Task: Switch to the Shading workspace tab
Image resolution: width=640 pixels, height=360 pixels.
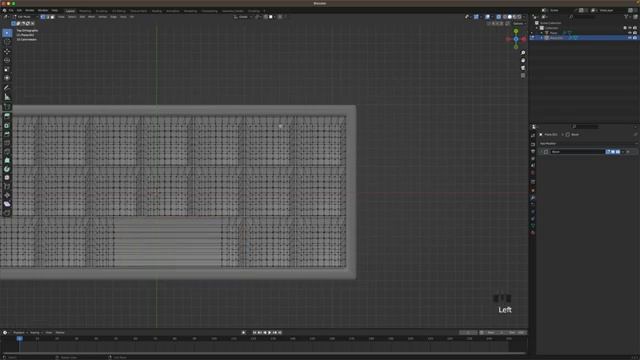Action: (x=156, y=11)
